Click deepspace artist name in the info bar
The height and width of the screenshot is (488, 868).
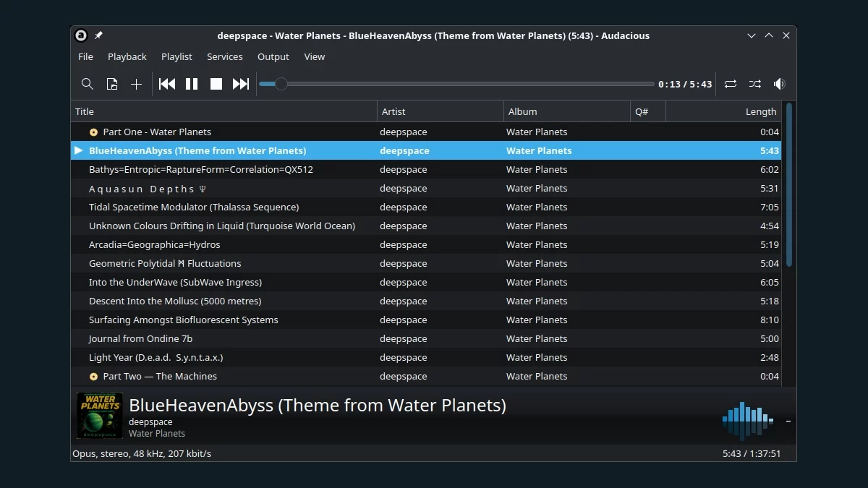click(150, 422)
